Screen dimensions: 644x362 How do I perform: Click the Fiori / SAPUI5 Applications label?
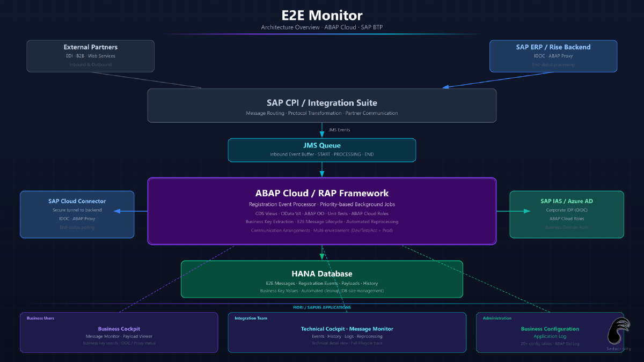click(x=318, y=307)
